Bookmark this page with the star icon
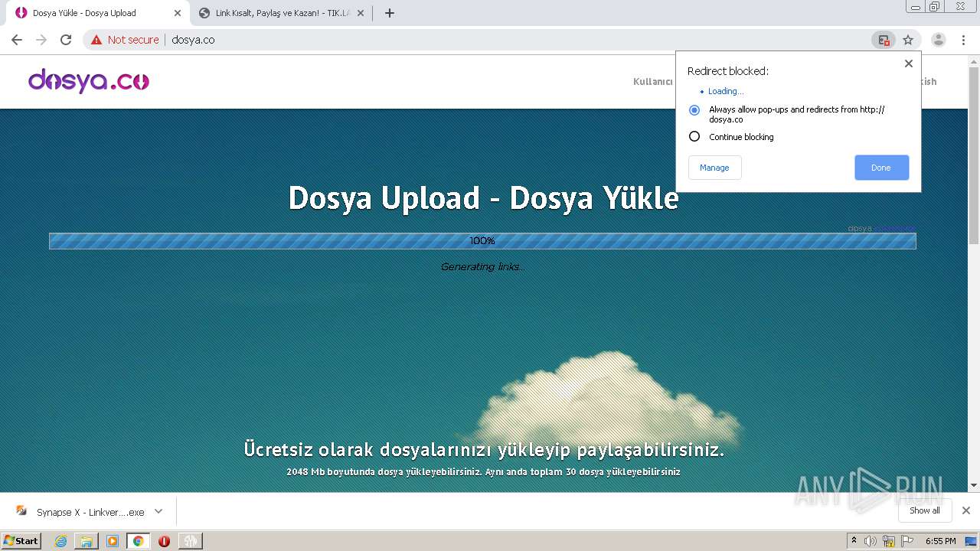The image size is (980, 551). click(908, 40)
